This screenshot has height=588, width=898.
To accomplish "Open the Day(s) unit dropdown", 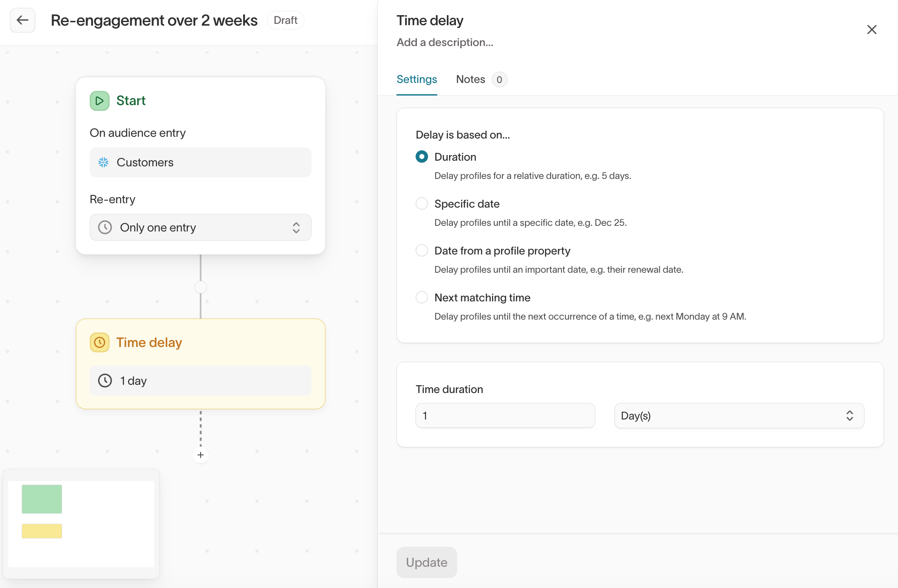I will click(x=739, y=416).
